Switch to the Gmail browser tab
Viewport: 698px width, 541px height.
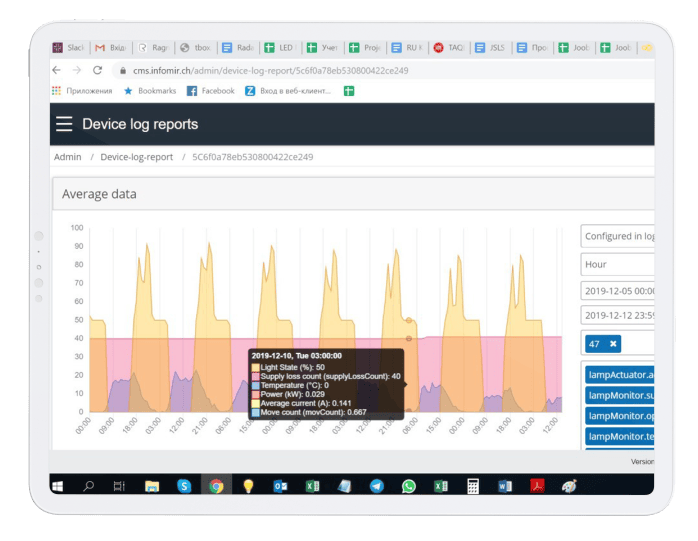(111, 47)
